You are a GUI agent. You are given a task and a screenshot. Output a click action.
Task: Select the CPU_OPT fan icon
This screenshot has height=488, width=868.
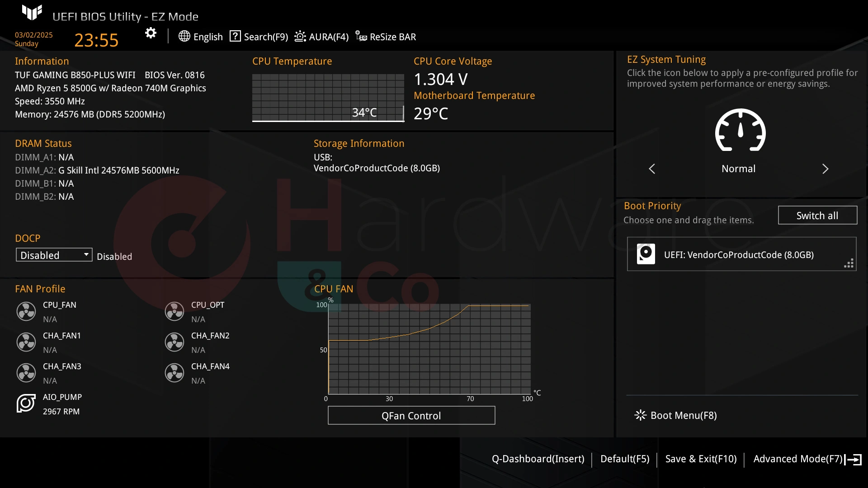click(x=175, y=311)
